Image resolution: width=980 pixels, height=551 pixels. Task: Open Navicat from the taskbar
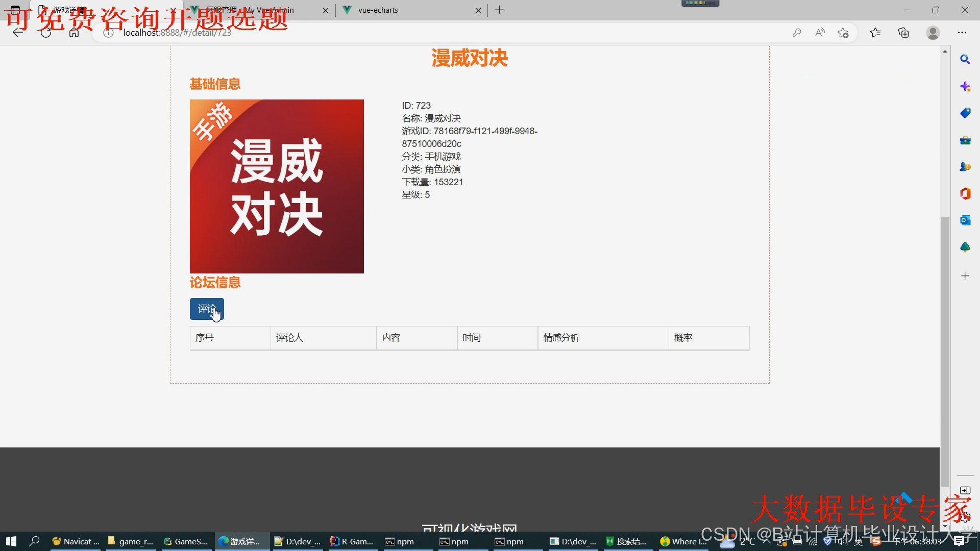[x=76, y=541]
